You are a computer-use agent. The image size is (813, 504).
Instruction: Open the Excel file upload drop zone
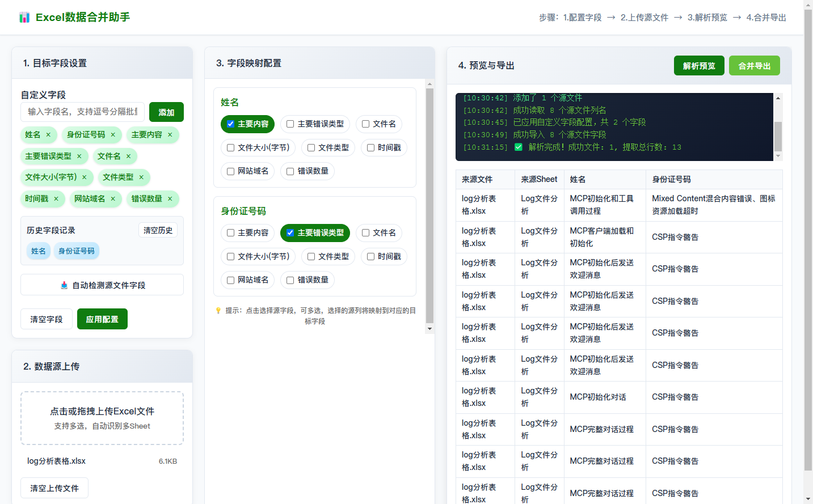[102, 418]
